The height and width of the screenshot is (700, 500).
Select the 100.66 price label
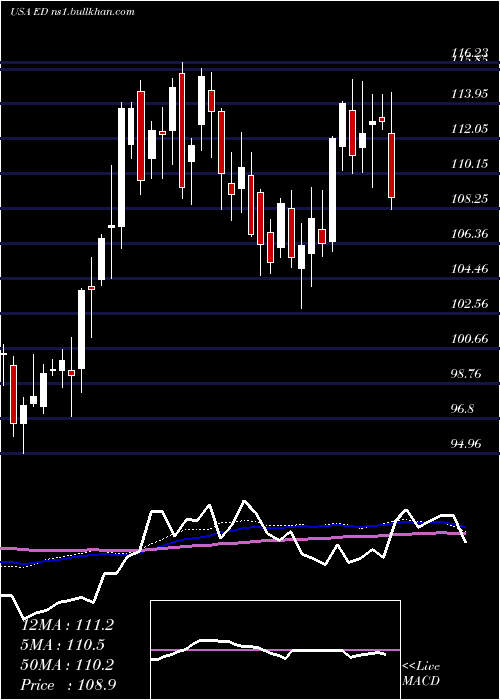(x=470, y=338)
